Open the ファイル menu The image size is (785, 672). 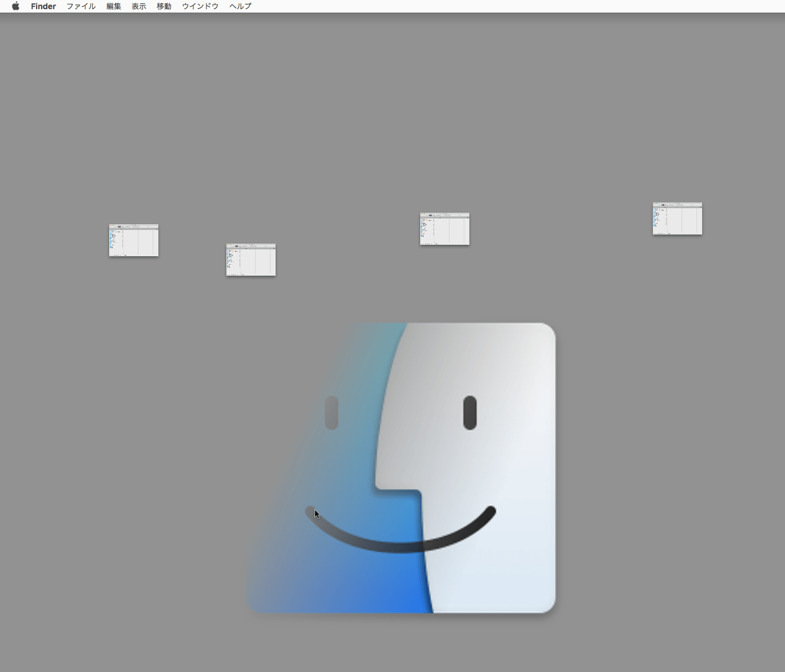point(81,6)
